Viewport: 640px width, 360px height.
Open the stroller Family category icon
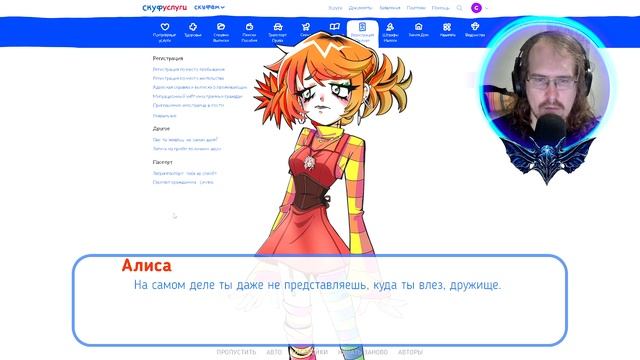click(306, 27)
